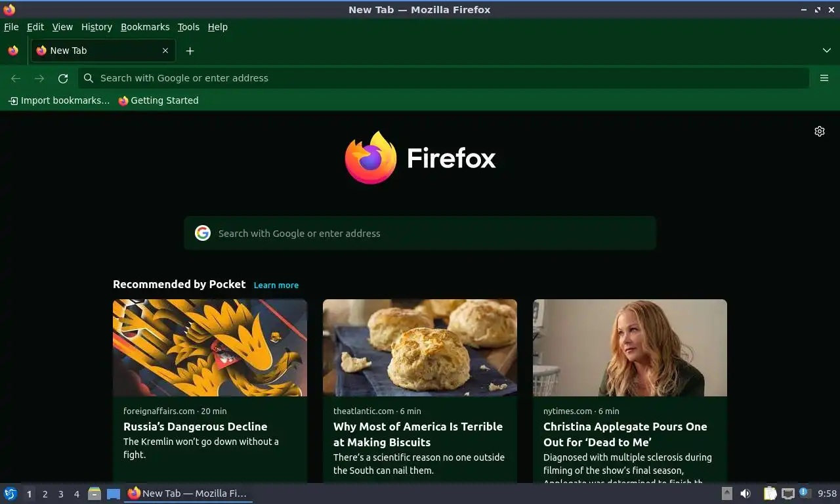Focus the top address bar field
Image resolution: width=840 pixels, height=504 pixels.
pyautogui.click(x=444, y=78)
